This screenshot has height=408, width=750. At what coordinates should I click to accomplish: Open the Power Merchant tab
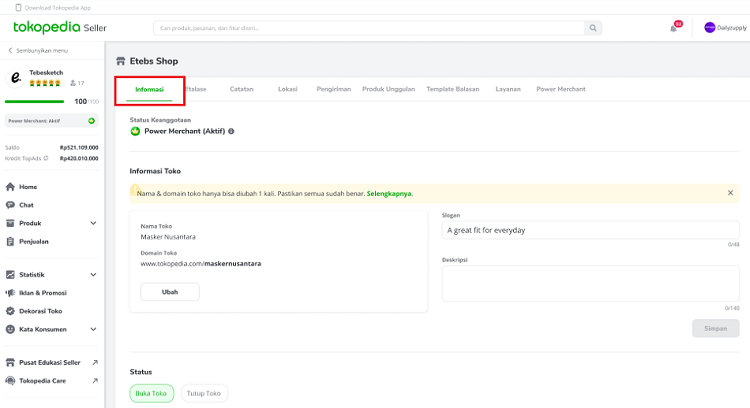[x=561, y=89]
